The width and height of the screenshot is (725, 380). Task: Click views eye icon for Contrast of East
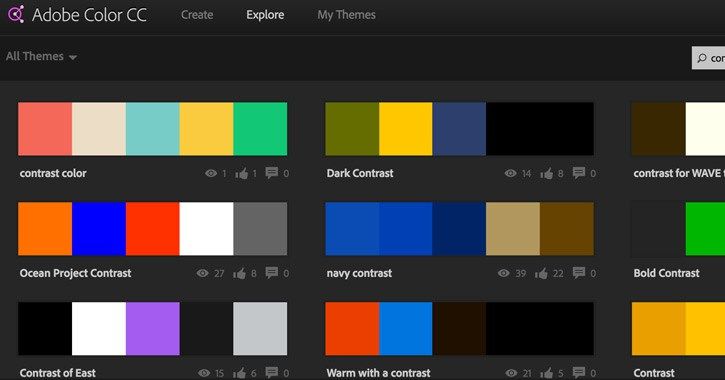click(204, 373)
